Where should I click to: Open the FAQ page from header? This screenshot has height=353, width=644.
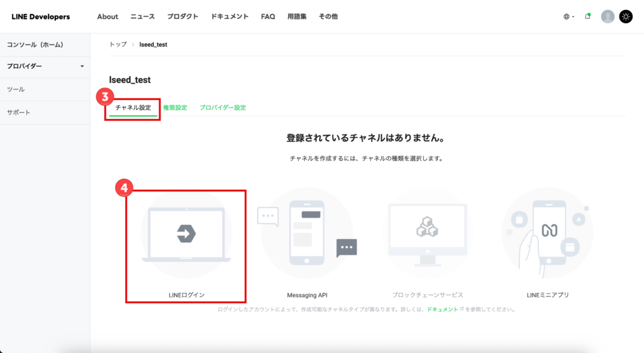point(268,17)
